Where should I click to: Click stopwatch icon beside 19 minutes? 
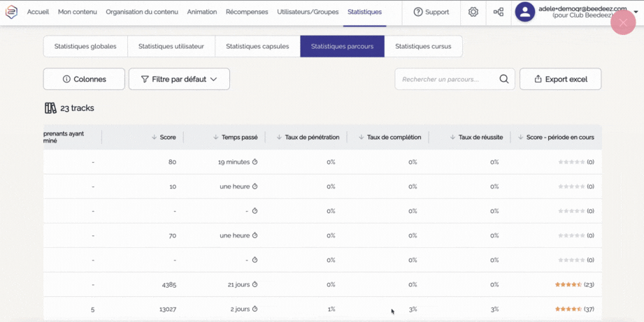pyautogui.click(x=255, y=162)
